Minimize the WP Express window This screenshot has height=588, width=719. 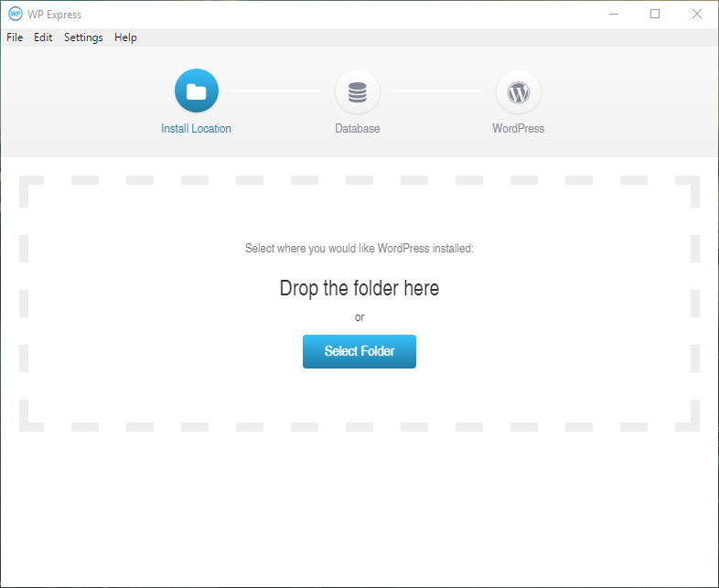click(x=614, y=15)
